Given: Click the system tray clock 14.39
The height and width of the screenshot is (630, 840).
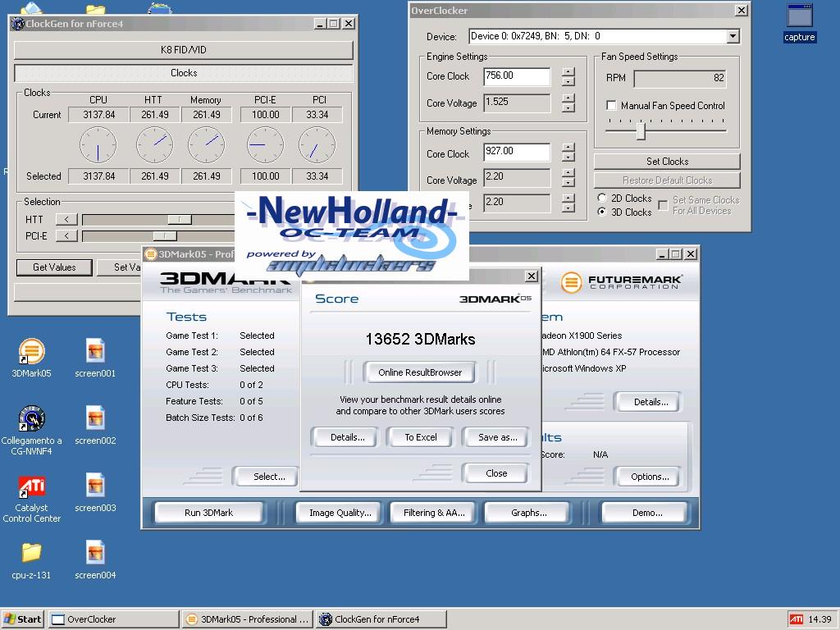Looking at the screenshot, I should [819, 619].
